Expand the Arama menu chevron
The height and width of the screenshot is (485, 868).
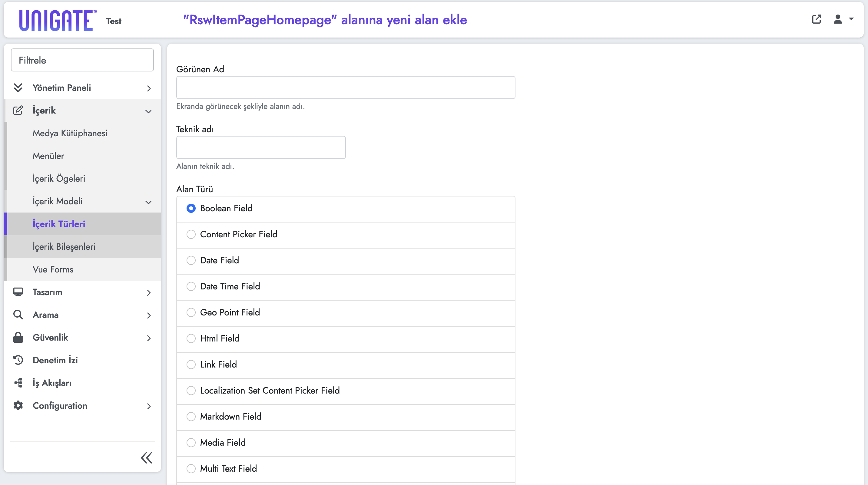149,315
